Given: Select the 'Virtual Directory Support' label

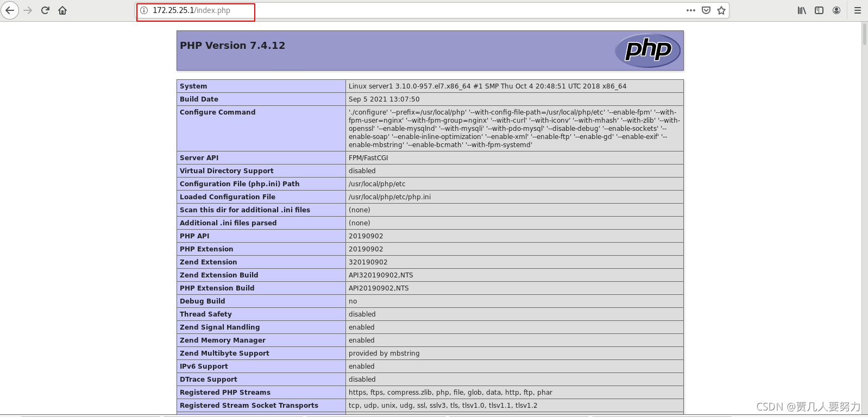Looking at the screenshot, I should (227, 171).
